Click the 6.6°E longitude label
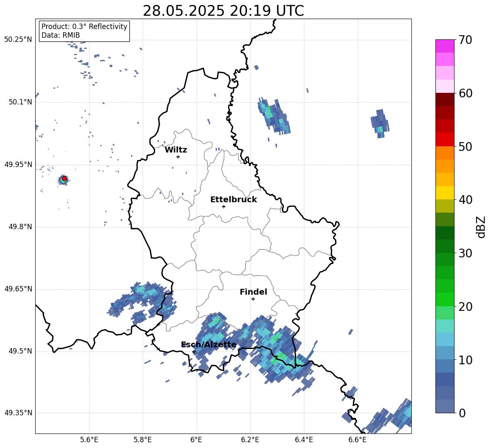491x448 pixels. 357,440
